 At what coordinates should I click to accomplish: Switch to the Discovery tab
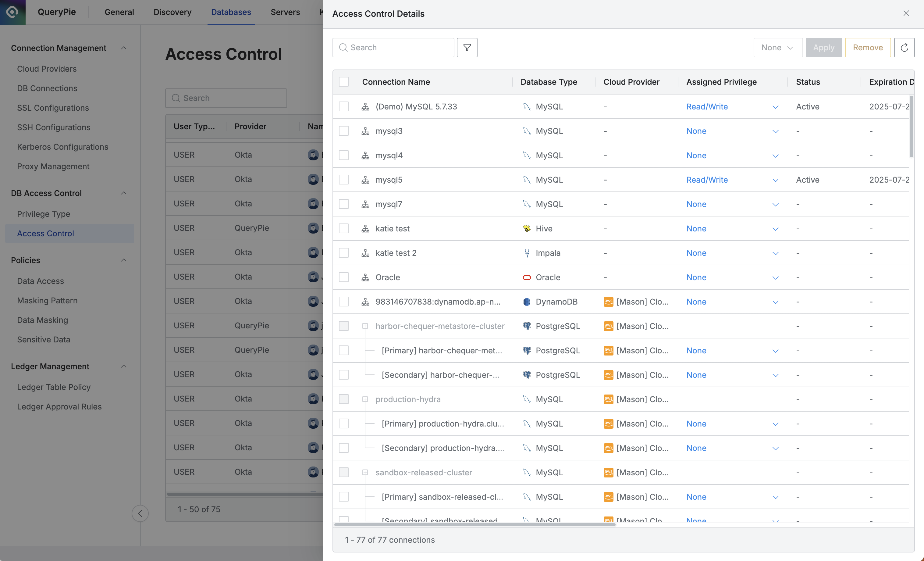point(172,12)
